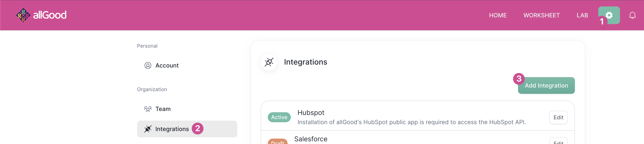Click the Active status badge for Hubspot
644x144 pixels.
(279, 117)
